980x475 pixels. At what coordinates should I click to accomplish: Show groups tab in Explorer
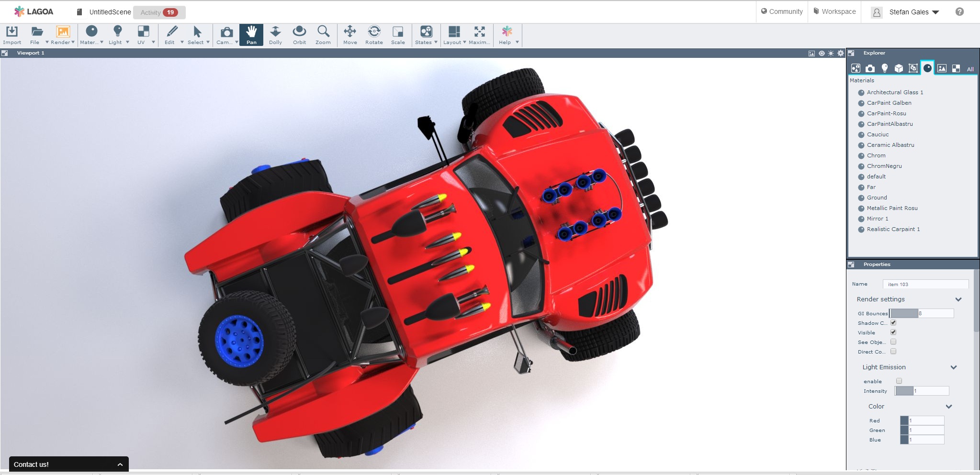[x=913, y=68]
